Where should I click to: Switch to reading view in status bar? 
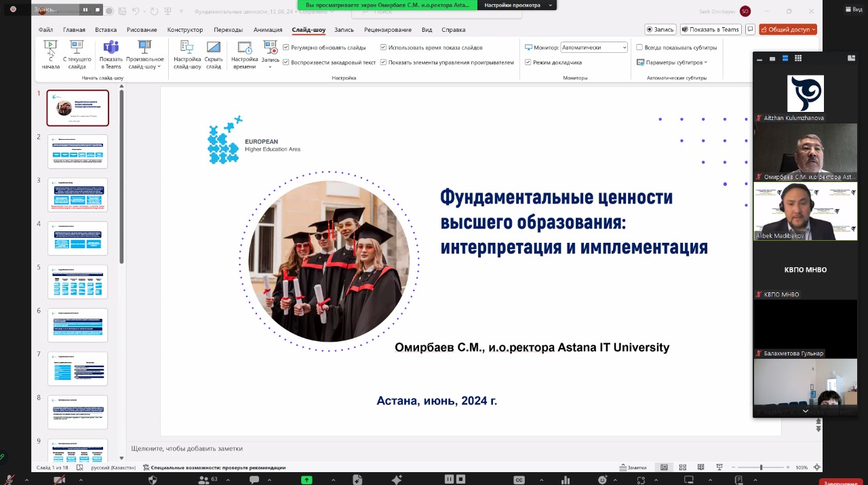point(701,467)
